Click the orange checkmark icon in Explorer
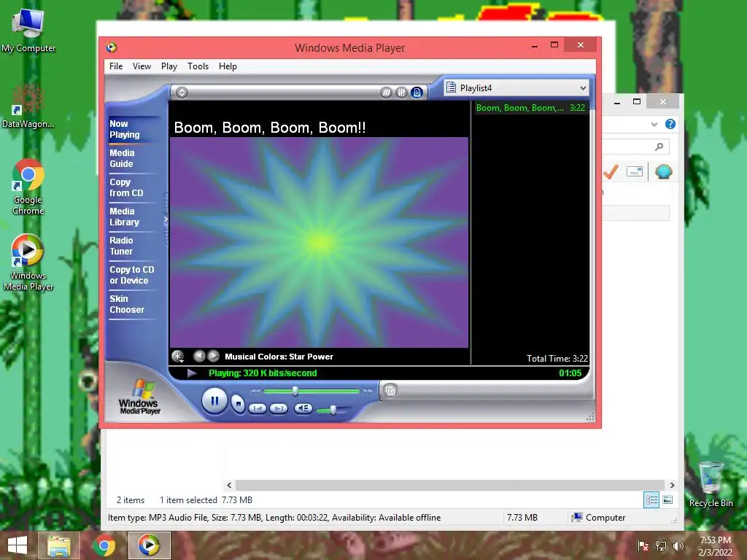 611,171
